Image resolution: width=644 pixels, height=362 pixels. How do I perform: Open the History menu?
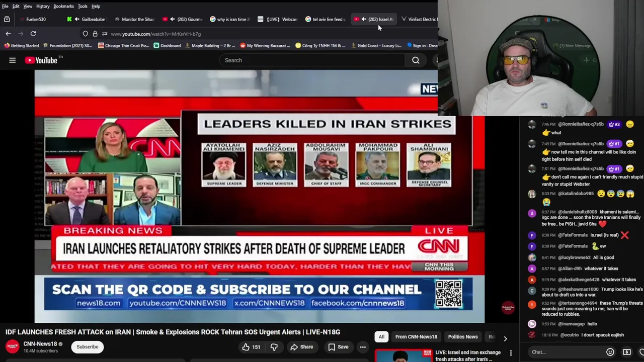[x=43, y=6]
